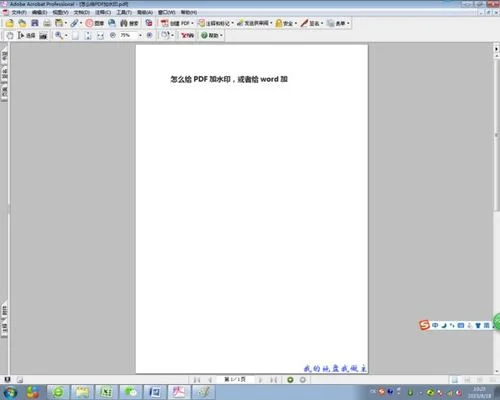
Task: Click the Snapshot camera tool
Action: pos(43,35)
